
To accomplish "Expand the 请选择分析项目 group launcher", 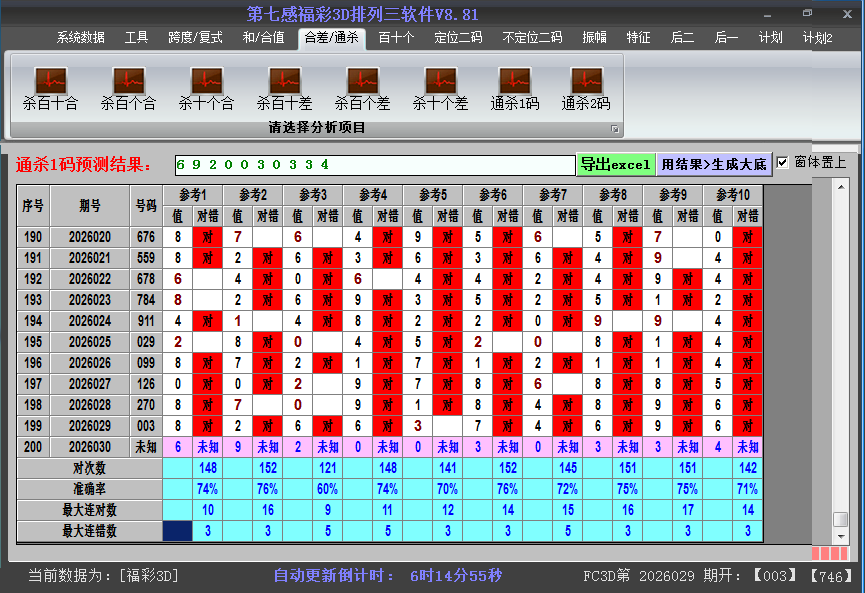I will pos(614,129).
